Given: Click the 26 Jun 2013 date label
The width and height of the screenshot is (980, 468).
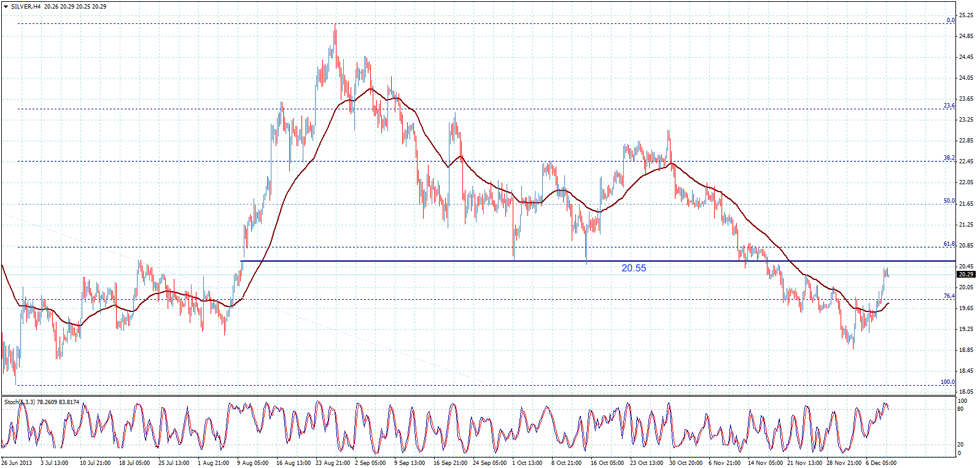Looking at the screenshot, I should 17,463.
